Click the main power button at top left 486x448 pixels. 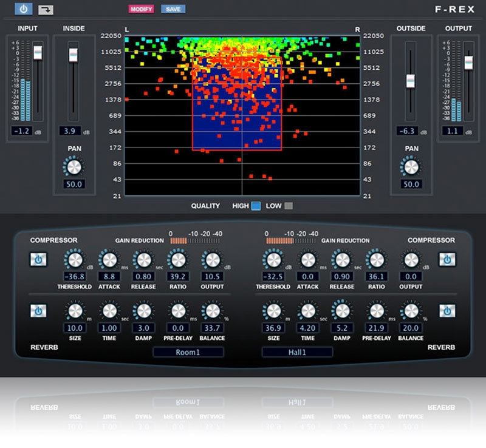[23, 9]
